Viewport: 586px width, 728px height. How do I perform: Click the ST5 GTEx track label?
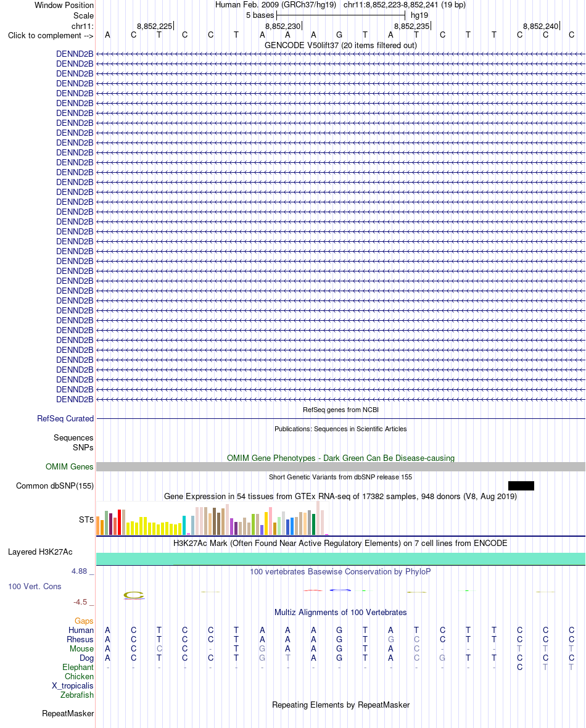(86, 519)
